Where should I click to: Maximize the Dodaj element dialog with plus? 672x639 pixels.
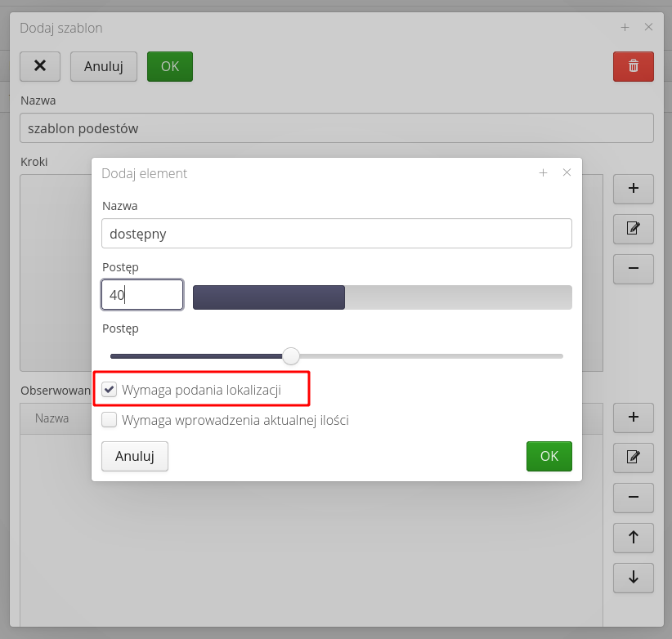[543, 172]
